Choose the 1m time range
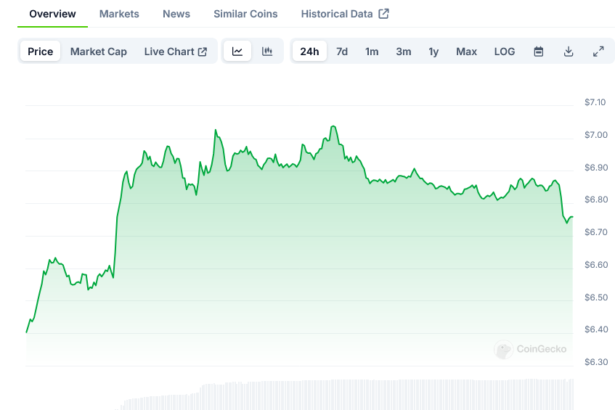 (372, 51)
